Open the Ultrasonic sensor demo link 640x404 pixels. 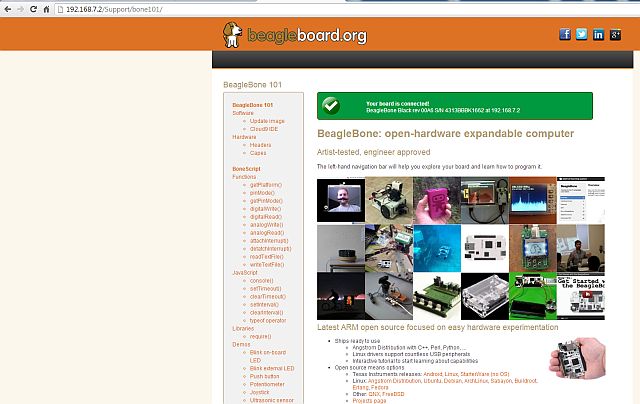[x=271, y=400]
